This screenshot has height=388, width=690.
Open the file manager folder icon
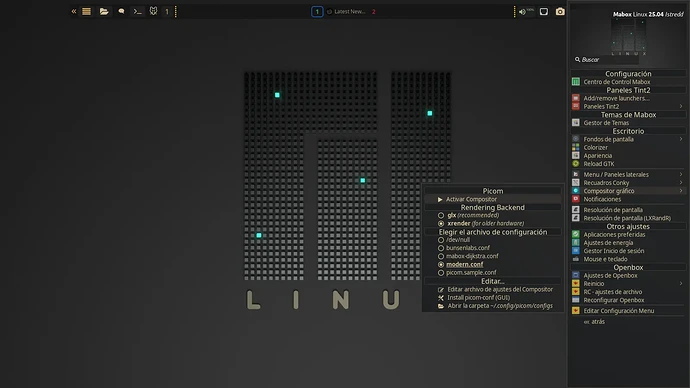(104, 11)
